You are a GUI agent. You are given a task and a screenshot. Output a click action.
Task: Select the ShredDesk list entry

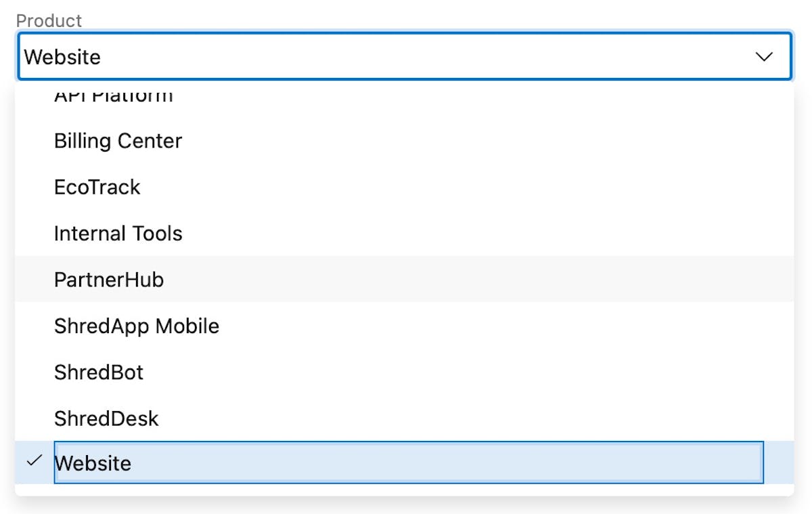(106, 419)
